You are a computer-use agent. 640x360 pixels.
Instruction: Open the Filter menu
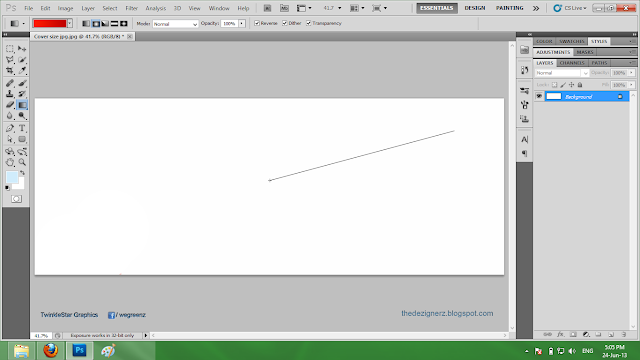pyautogui.click(x=131, y=8)
